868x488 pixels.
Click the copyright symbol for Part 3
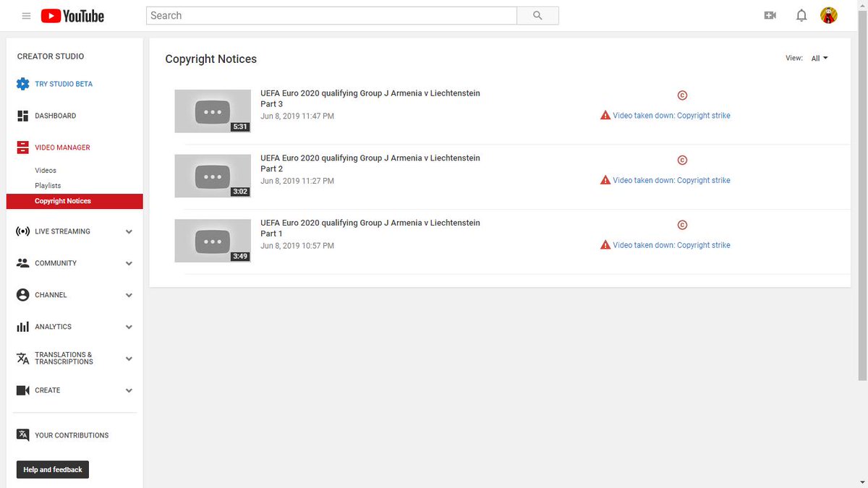pos(682,95)
